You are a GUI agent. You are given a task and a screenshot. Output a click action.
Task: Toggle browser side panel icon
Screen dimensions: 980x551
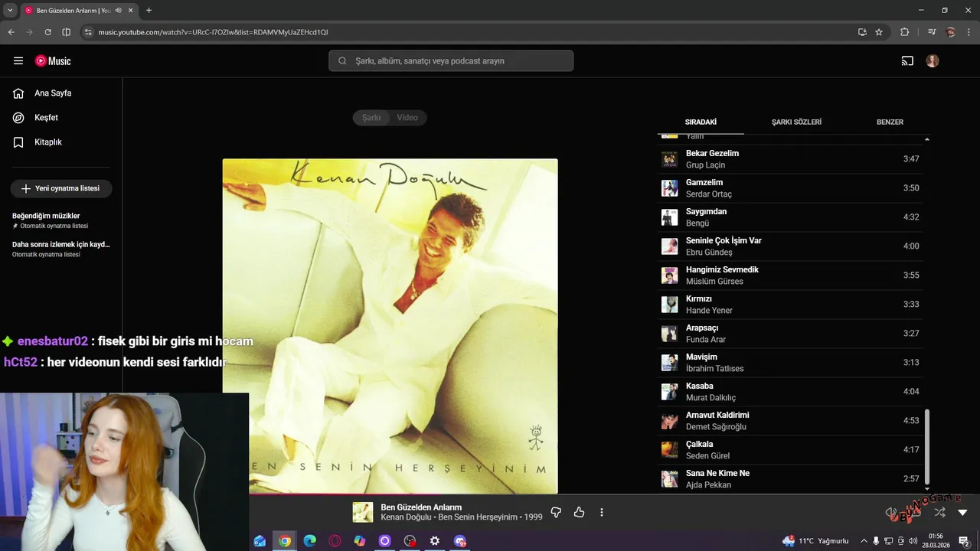coord(66,32)
